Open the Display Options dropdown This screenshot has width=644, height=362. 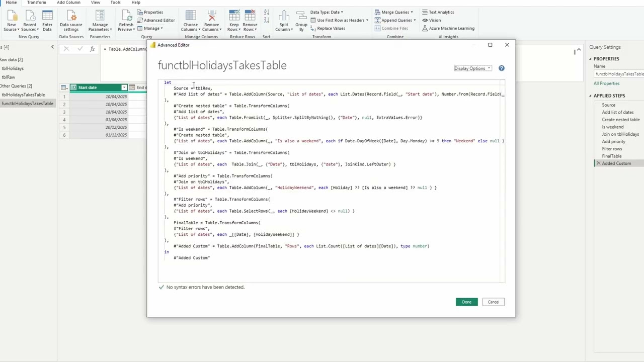(472, 68)
